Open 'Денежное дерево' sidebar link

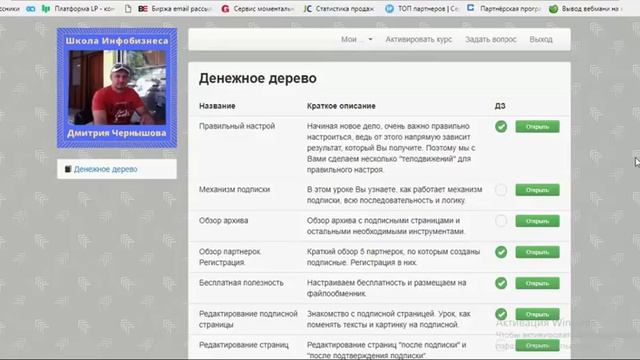click(x=105, y=169)
